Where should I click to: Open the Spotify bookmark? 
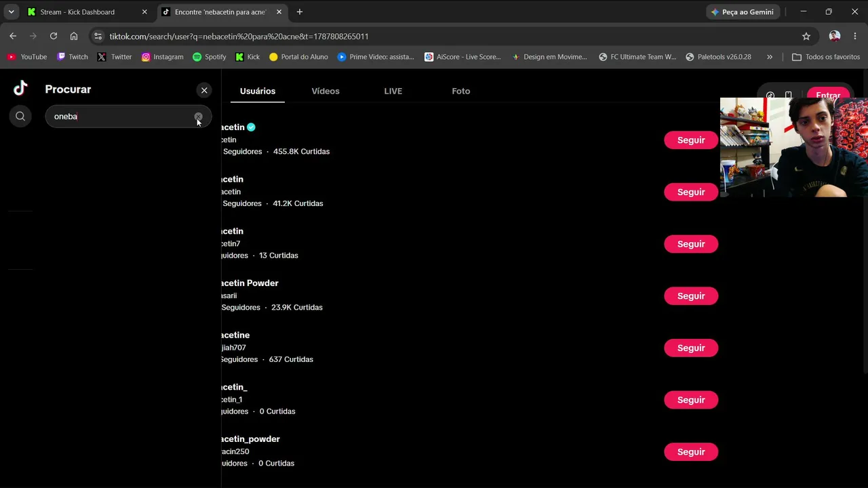[x=210, y=57]
